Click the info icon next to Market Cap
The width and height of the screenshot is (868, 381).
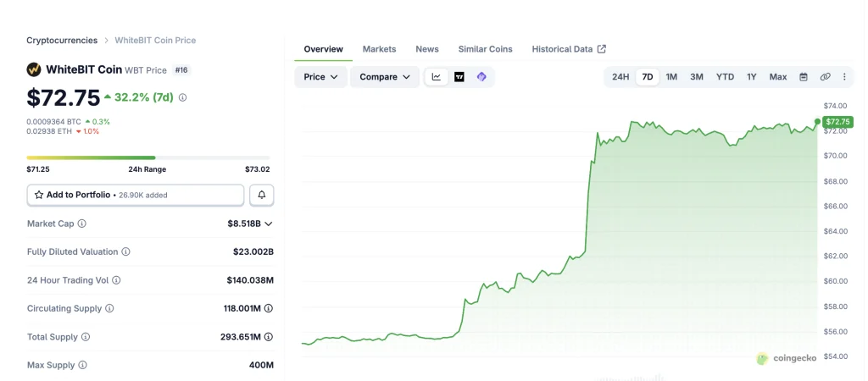pyautogui.click(x=82, y=224)
